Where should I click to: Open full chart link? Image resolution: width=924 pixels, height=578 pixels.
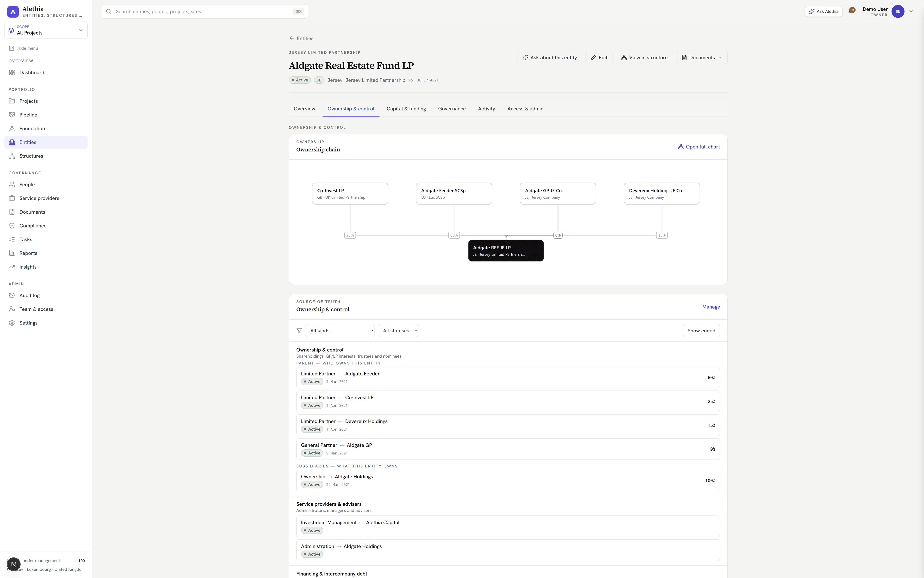point(699,147)
